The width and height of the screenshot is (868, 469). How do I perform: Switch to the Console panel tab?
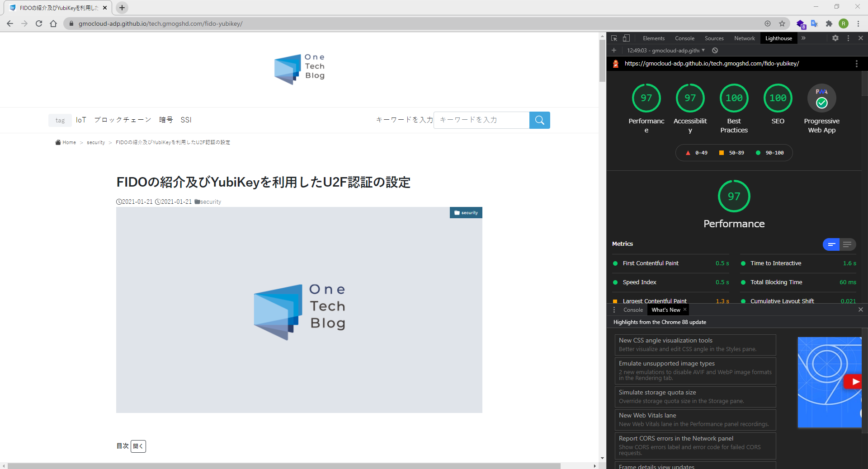pos(684,38)
